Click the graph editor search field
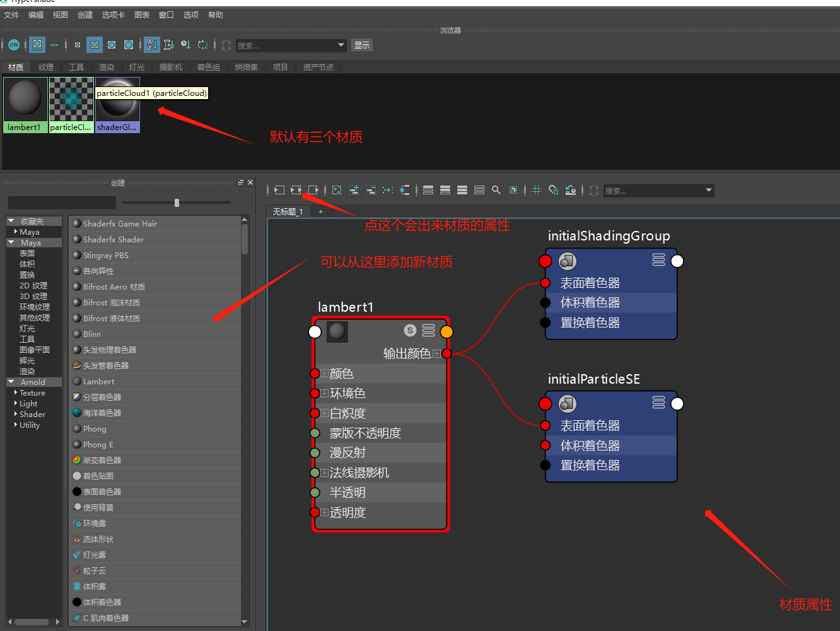Viewport: 840px width, 631px height. coord(654,191)
